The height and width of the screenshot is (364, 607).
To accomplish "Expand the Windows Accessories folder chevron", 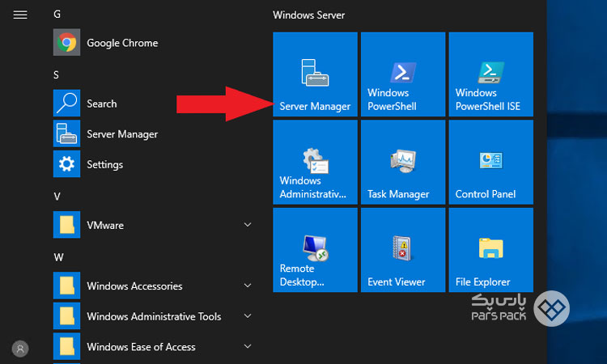I will tap(248, 286).
